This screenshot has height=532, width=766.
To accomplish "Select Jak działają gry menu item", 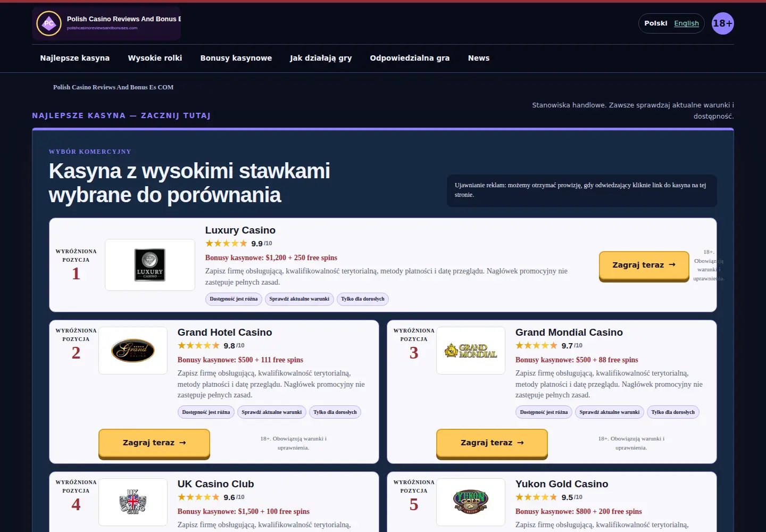I will pos(321,58).
